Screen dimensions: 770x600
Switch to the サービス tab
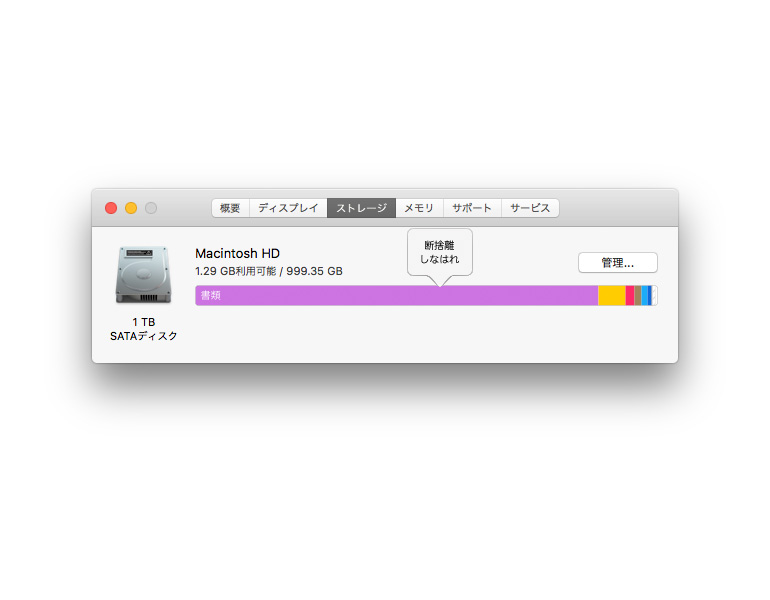[x=530, y=208]
